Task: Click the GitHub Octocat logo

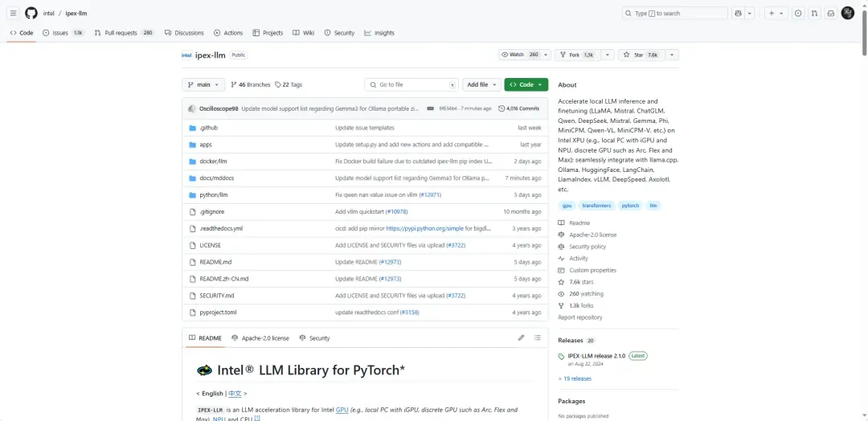Action: [31, 13]
